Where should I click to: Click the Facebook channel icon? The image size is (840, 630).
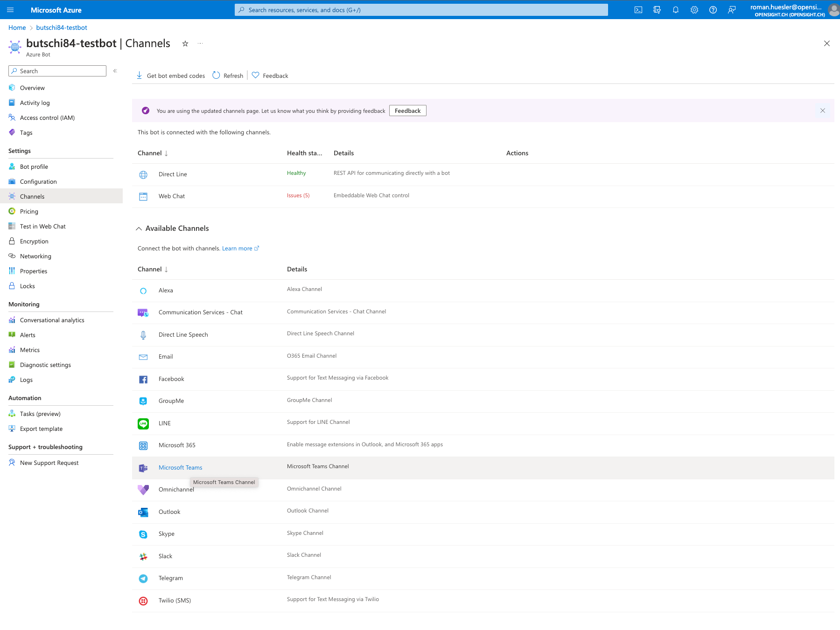(x=143, y=379)
